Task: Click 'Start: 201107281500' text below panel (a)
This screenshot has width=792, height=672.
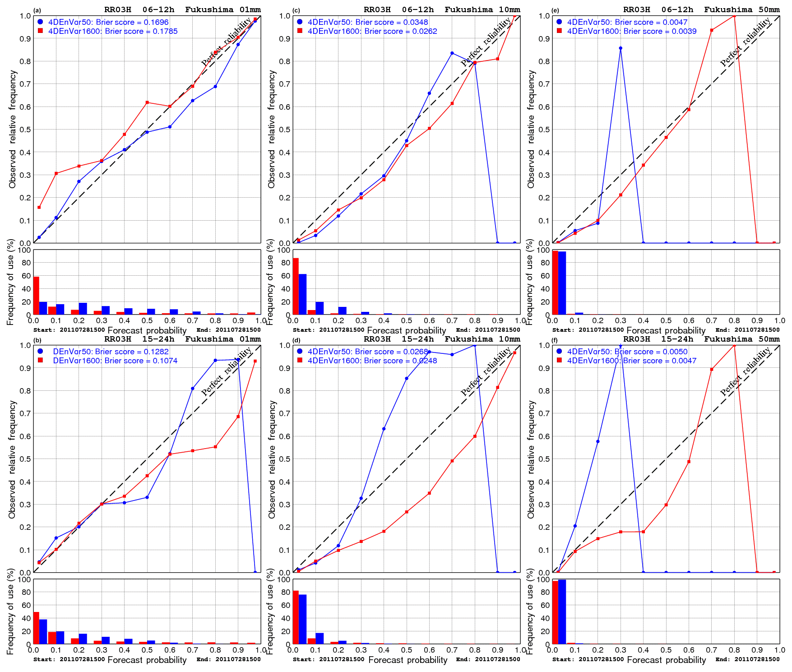Action: pos(69,330)
